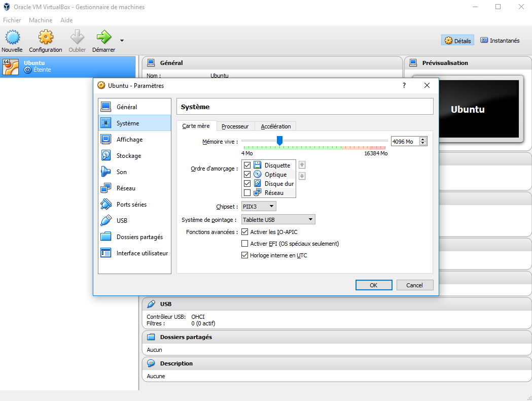Adjust the Mémoire vive slider

coord(280,141)
